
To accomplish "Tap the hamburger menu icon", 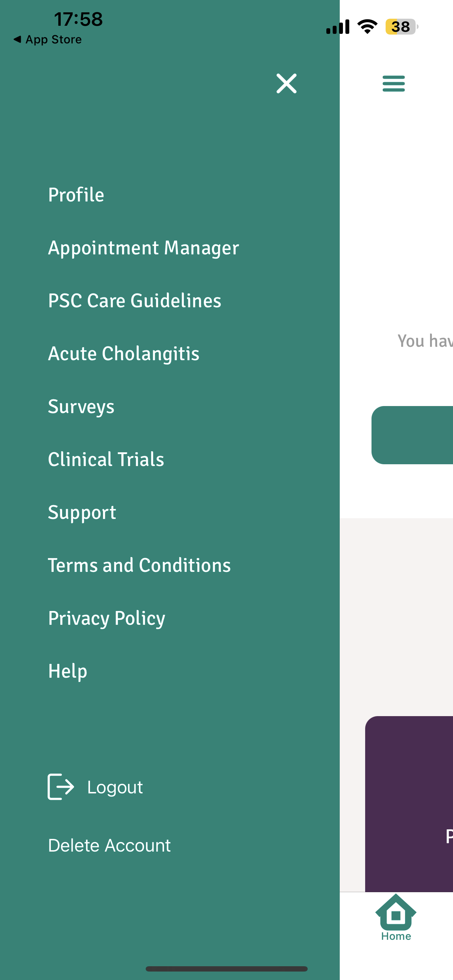I will click(393, 83).
